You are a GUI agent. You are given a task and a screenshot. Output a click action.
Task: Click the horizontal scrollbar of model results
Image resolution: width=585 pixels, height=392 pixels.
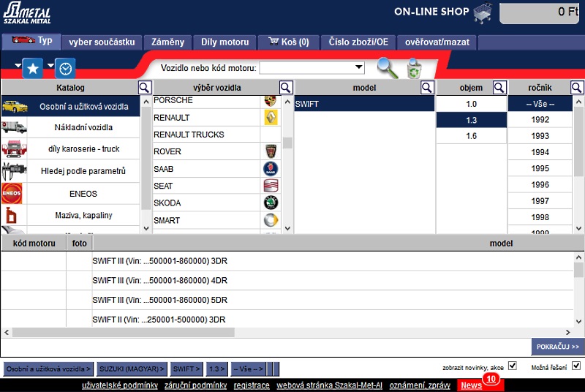(x=123, y=332)
